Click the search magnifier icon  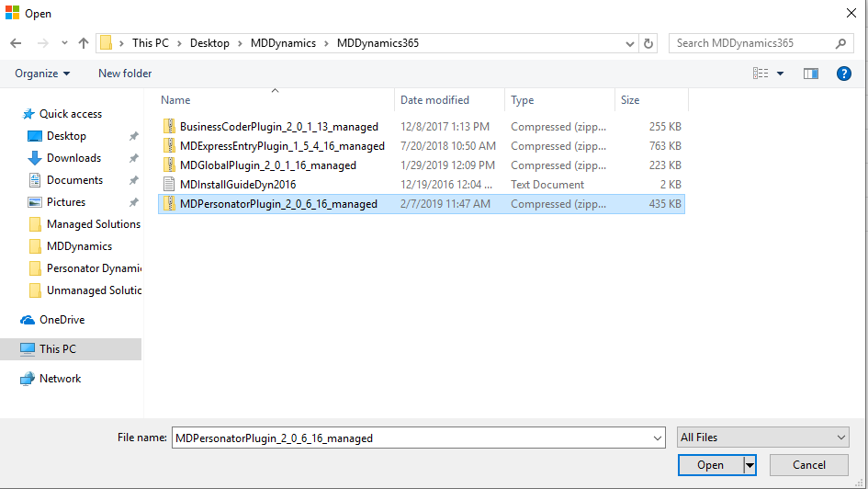840,43
